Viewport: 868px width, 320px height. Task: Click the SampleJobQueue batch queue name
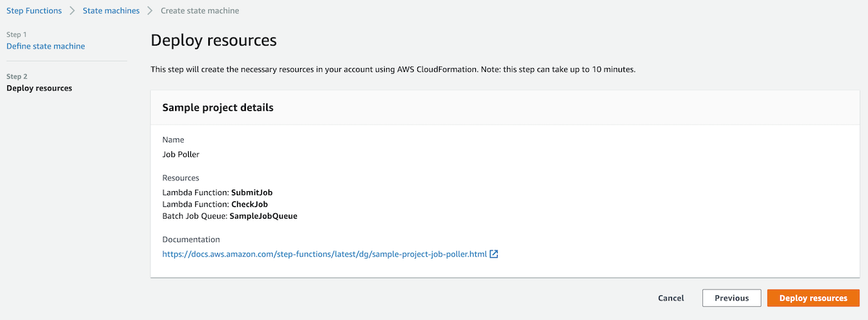point(263,216)
